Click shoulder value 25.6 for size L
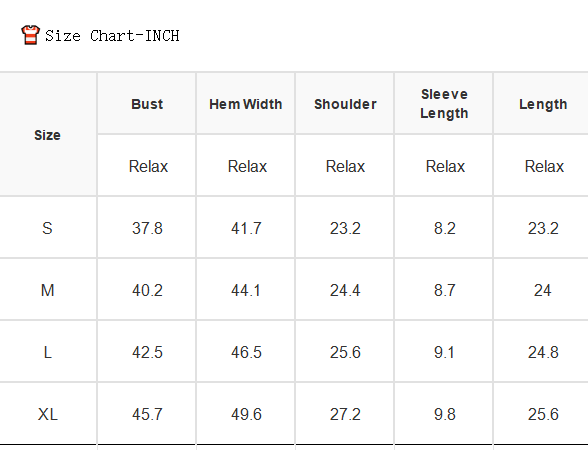Viewport: 588px width, 450px height. click(345, 352)
